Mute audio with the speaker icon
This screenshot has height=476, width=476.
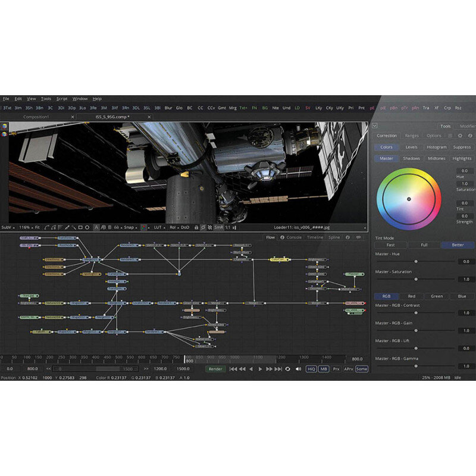(297, 369)
